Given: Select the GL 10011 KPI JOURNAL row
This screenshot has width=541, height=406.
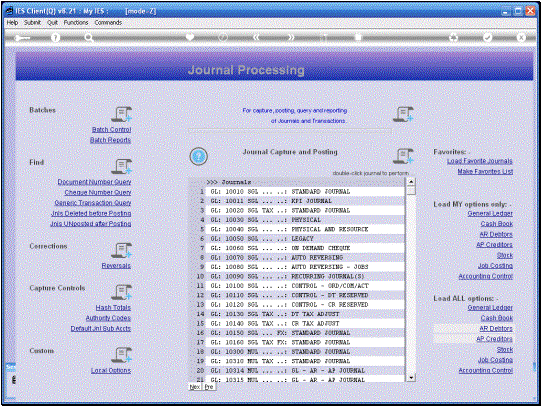Looking at the screenshot, I should [x=305, y=201].
